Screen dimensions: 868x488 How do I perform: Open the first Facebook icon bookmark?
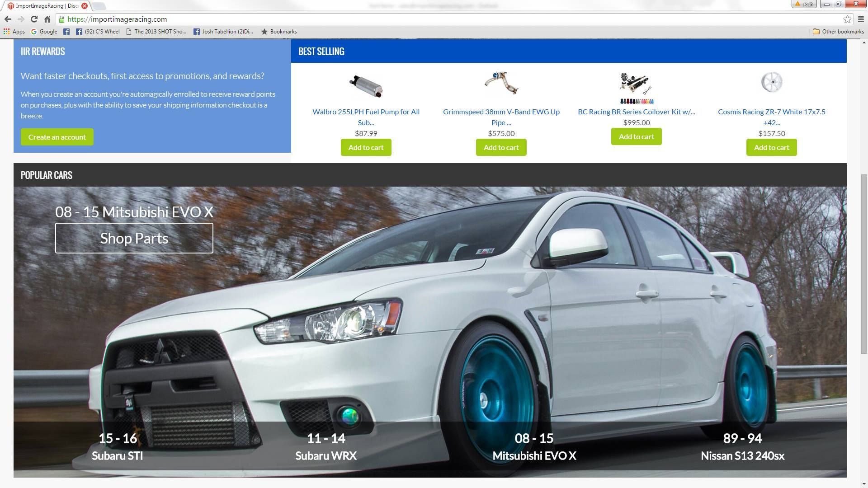click(66, 32)
